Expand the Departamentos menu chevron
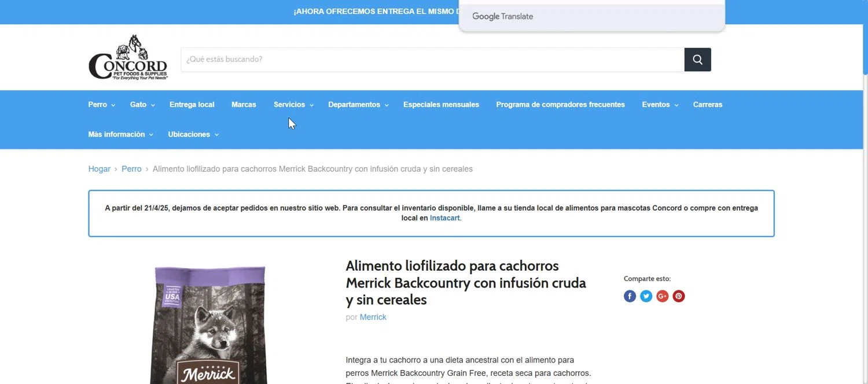This screenshot has height=384, width=868. 387,105
